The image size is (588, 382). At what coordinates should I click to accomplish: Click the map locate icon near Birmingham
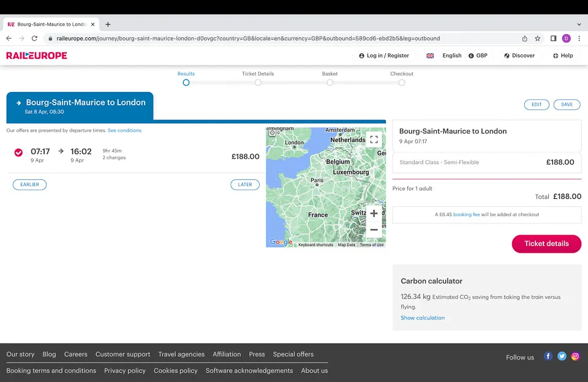(x=273, y=133)
